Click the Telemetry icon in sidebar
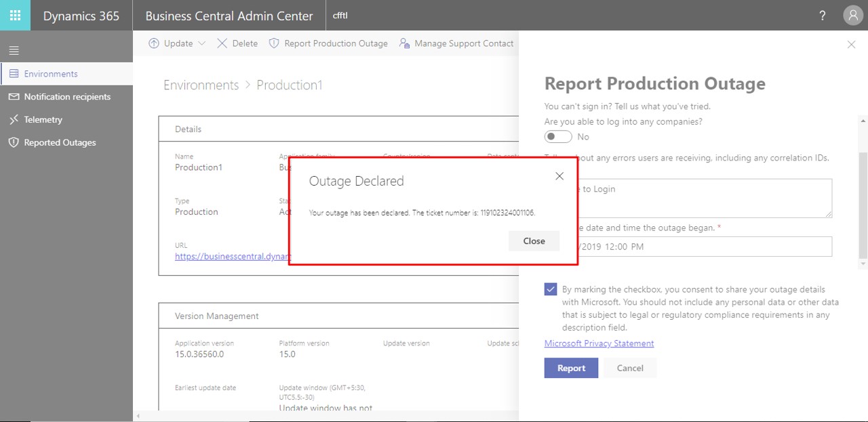 (x=14, y=120)
